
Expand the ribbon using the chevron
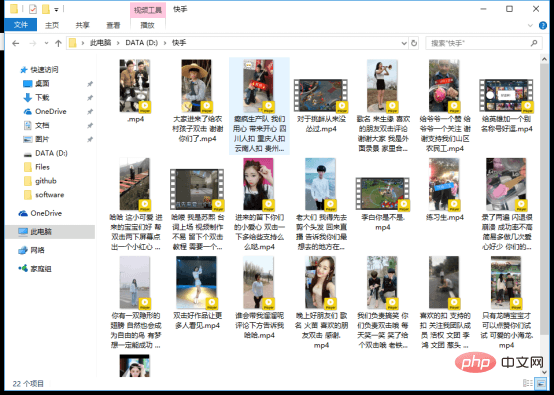(530, 25)
